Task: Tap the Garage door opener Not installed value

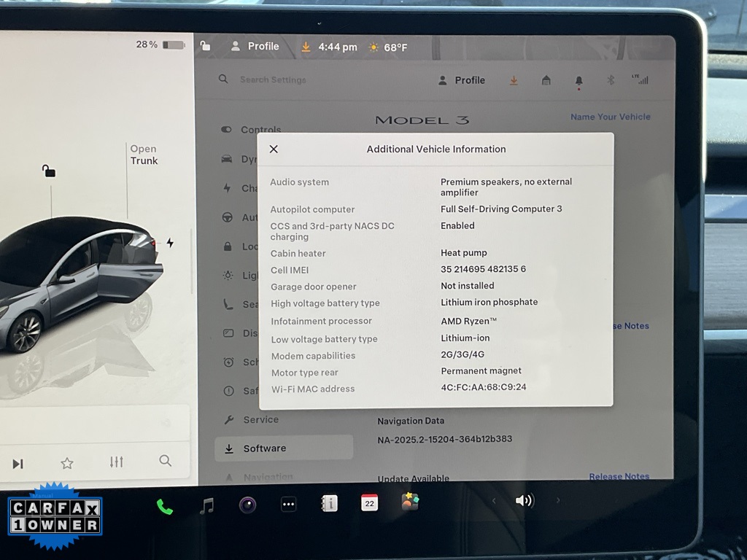Action: pyautogui.click(x=468, y=286)
